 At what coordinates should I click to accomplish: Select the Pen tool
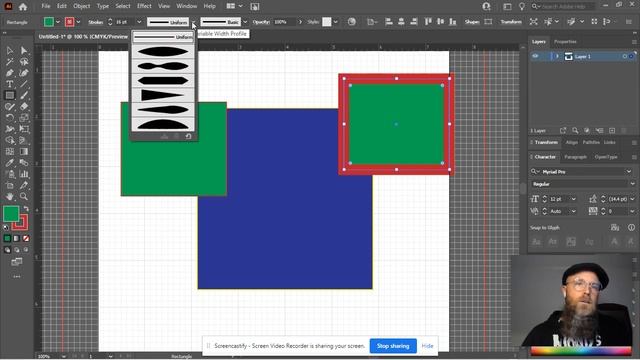coord(10,73)
